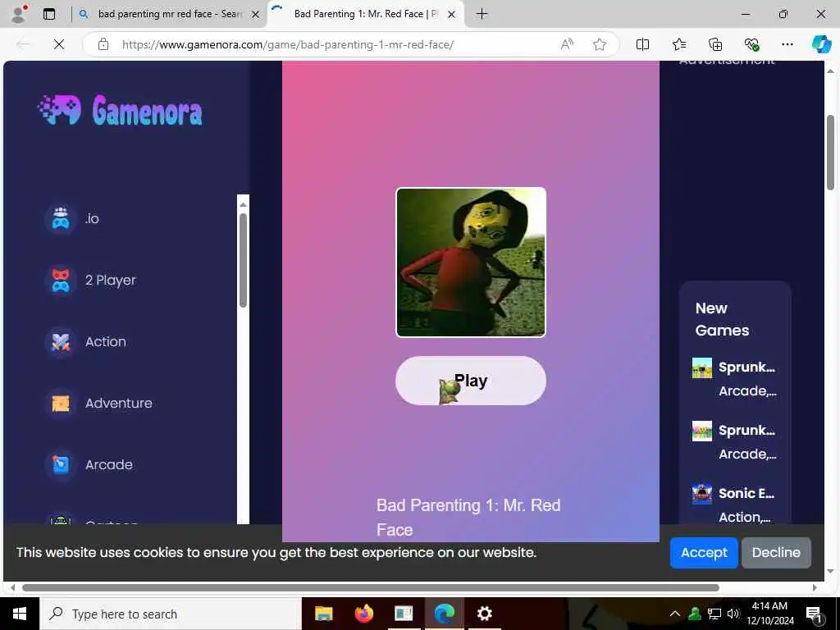Click the horizontal scrollbar right arrow

(x=815, y=587)
